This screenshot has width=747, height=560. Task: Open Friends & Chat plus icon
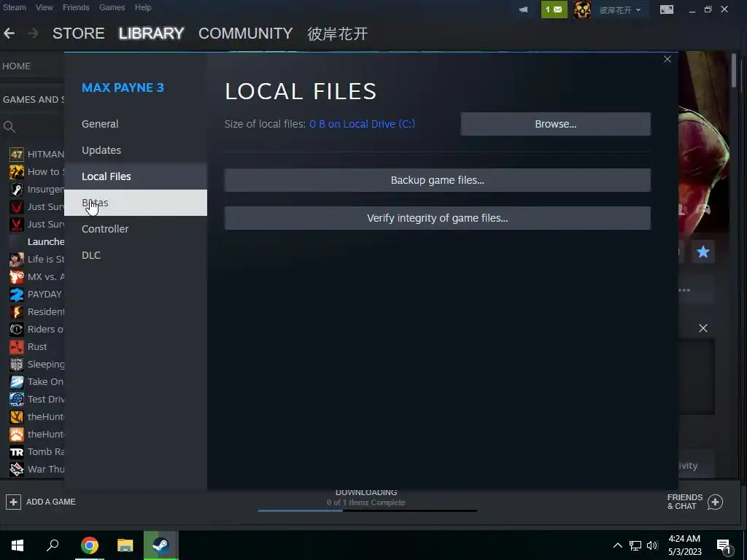point(715,502)
